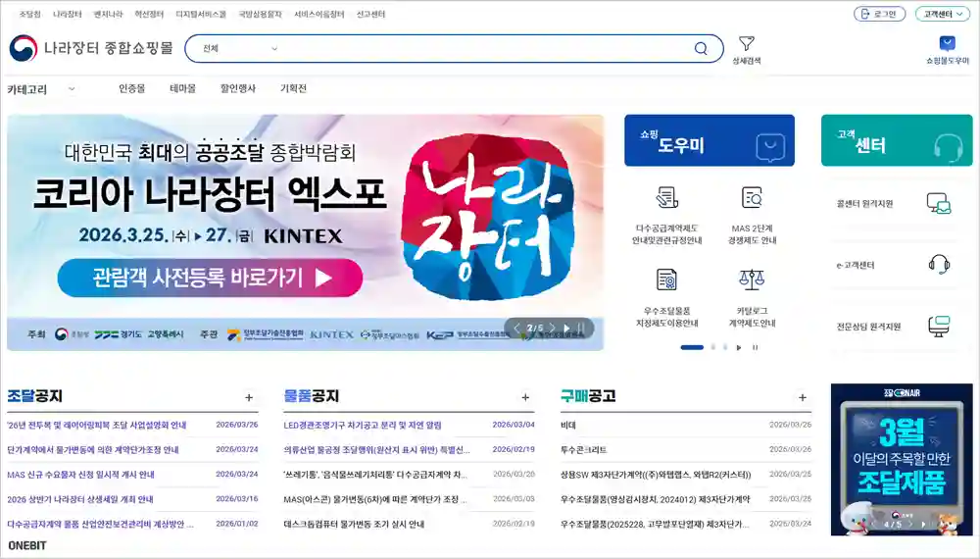Select first 쇼핑도우미 carousel page indicator
This screenshot has height=559, width=980.
coord(692,347)
